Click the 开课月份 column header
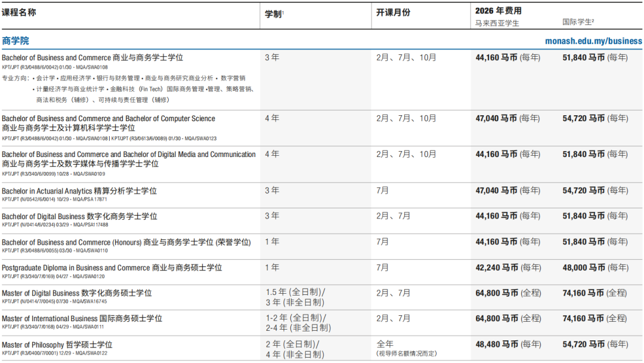Viewport: 644px width, 363px height. tap(393, 13)
